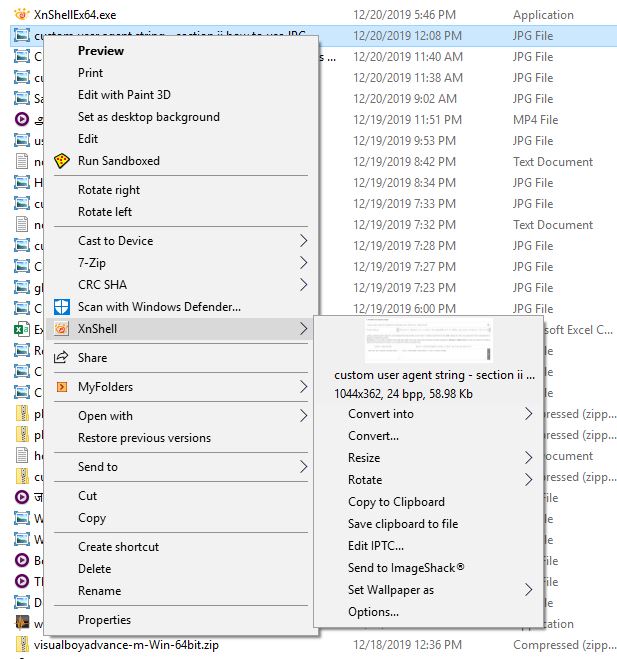Expand the Convert into submenu arrow
This screenshot has width=617, height=659.
[x=528, y=414]
